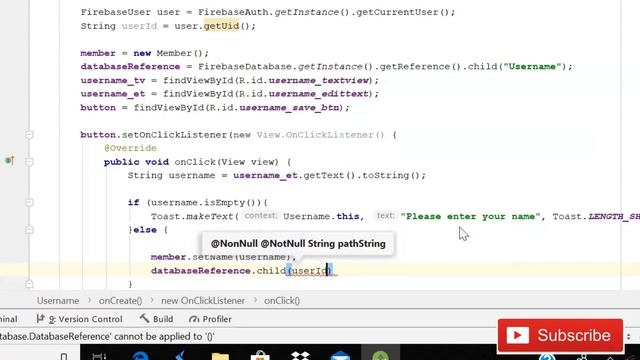
Task: Click the status bar error message text
Action: (107, 337)
